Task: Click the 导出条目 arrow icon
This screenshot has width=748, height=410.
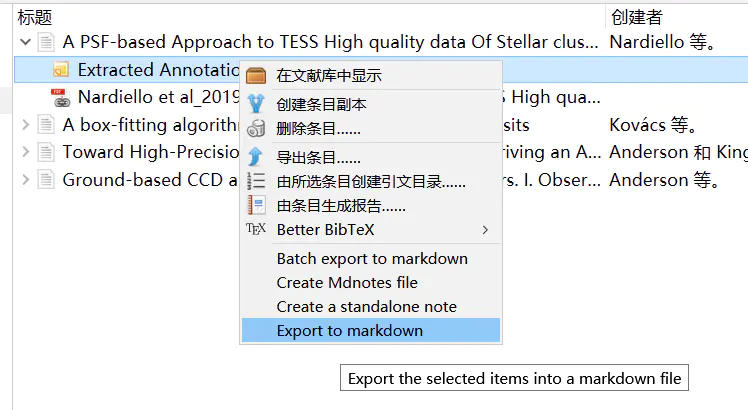Action: (256, 157)
